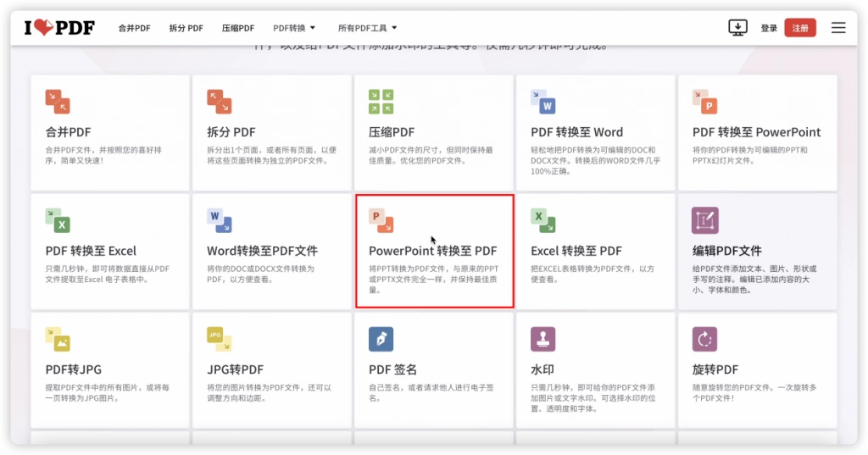The image size is (868, 455).
Task: Open the 旋转PDF card title
Action: pos(715,369)
